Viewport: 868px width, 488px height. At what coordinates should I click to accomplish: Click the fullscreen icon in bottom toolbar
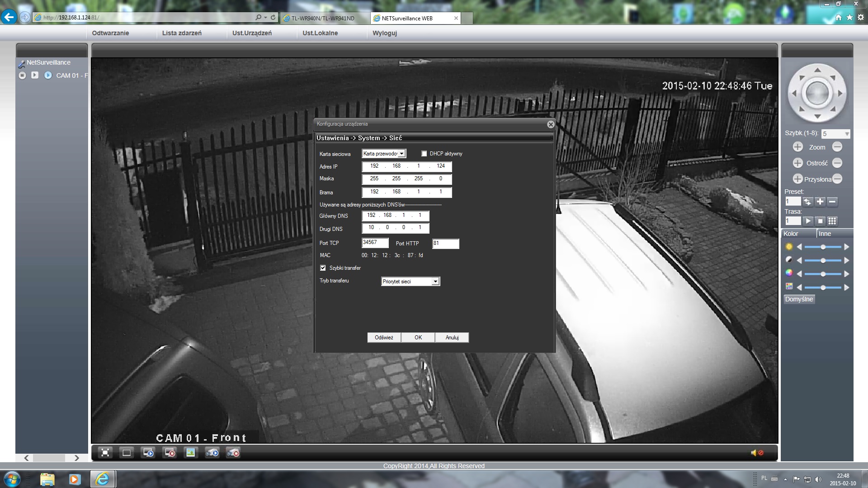(105, 452)
